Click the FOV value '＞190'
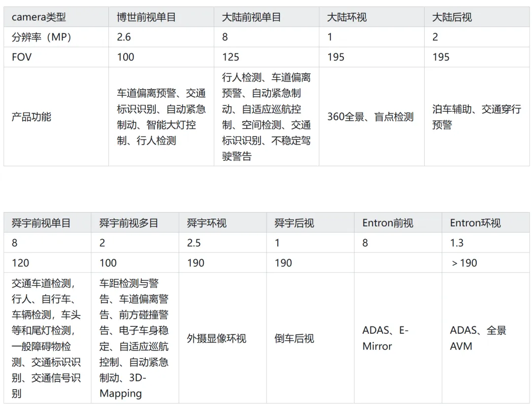532x406 pixels. coord(486,263)
